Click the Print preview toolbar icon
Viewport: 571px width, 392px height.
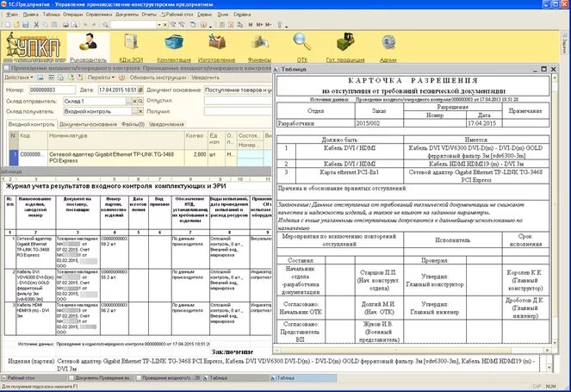(x=74, y=25)
